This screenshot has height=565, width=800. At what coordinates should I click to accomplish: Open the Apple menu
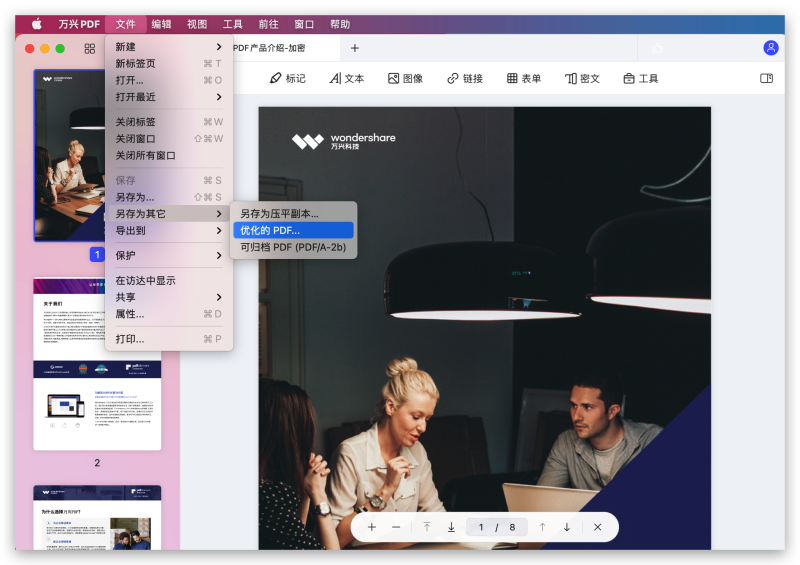coord(37,24)
